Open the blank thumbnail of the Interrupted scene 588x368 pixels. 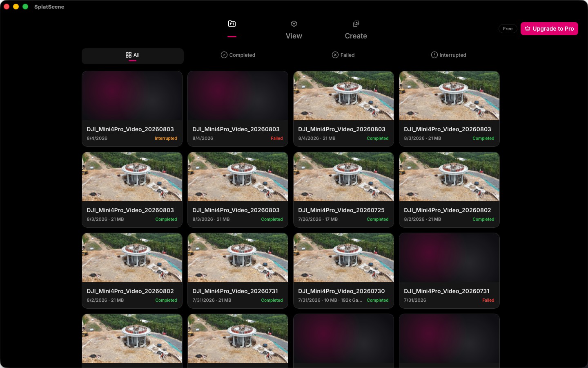(x=132, y=96)
